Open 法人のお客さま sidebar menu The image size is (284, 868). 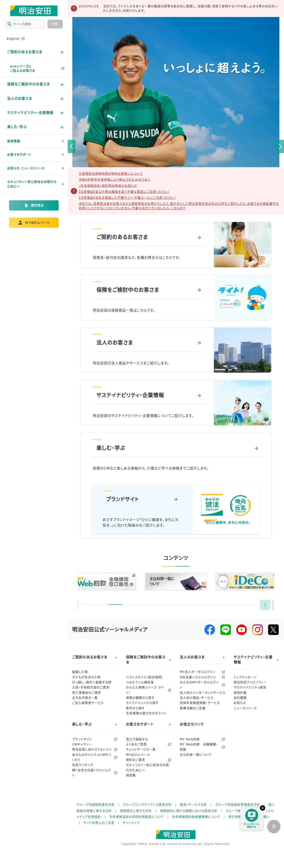(34, 98)
